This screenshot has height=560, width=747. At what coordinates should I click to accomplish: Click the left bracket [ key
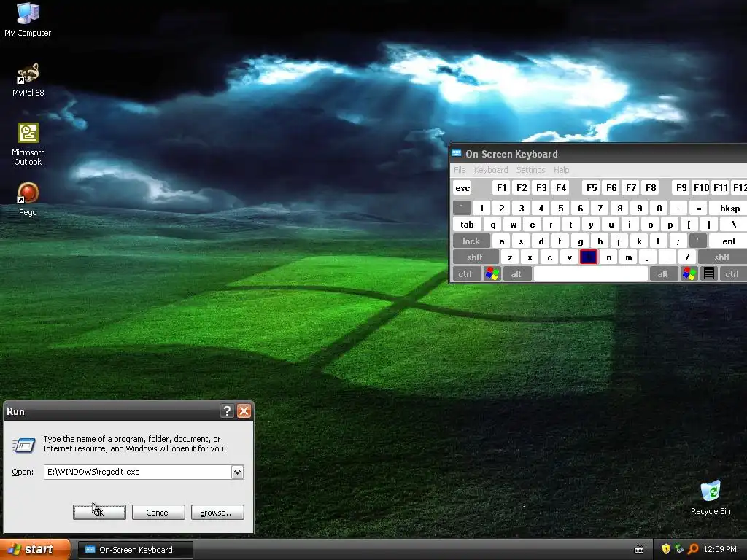(689, 225)
